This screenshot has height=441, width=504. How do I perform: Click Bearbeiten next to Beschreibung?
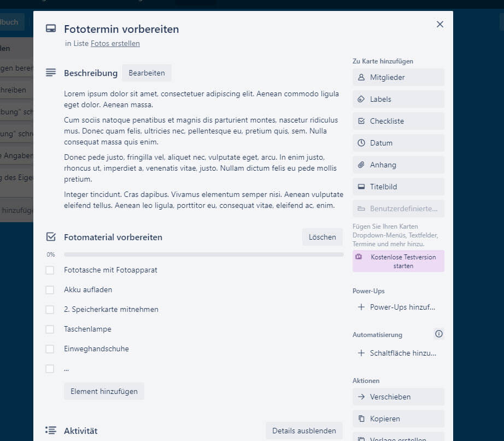point(146,73)
